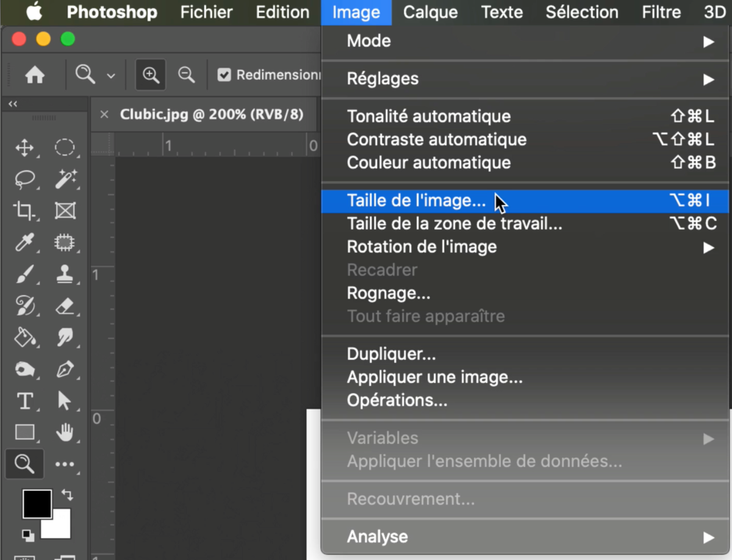The height and width of the screenshot is (560, 732).
Task: Open the 3D menu
Action: coord(714,12)
